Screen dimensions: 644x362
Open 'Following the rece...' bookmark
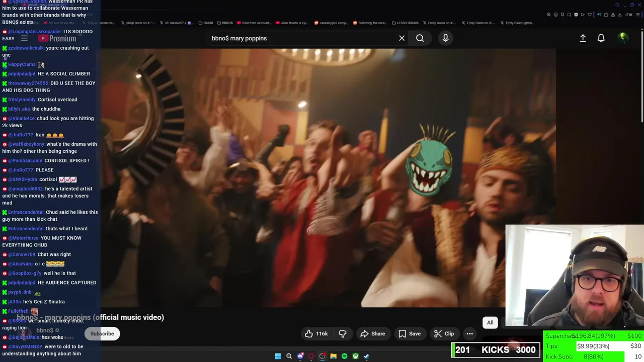(370, 23)
